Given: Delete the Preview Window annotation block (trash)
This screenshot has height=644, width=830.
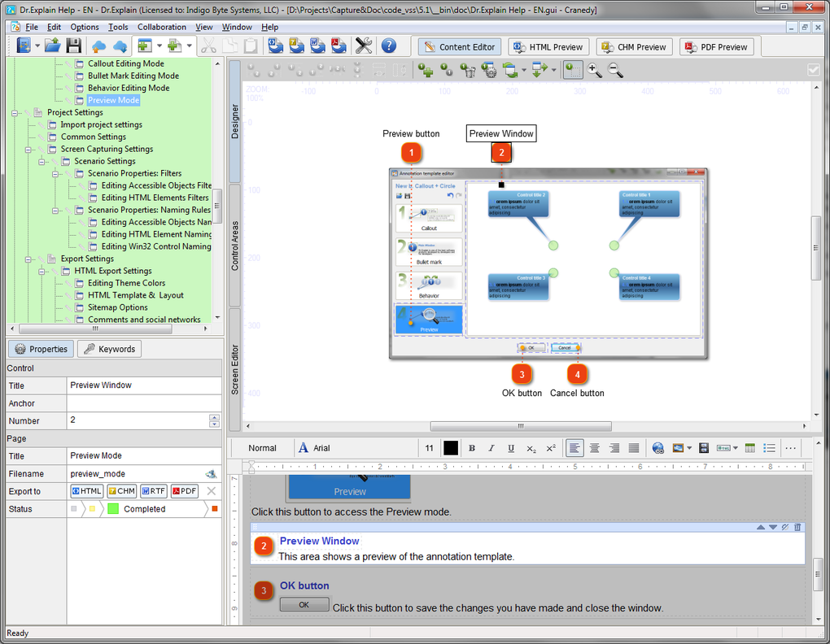Looking at the screenshot, I should 797,527.
